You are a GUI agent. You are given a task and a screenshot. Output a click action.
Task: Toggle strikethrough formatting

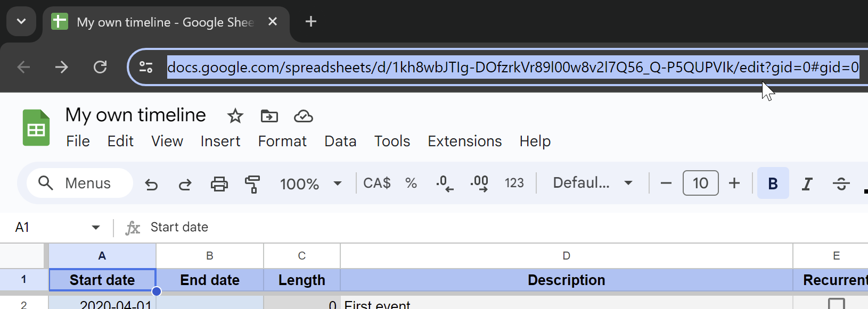click(x=841, y=184)
